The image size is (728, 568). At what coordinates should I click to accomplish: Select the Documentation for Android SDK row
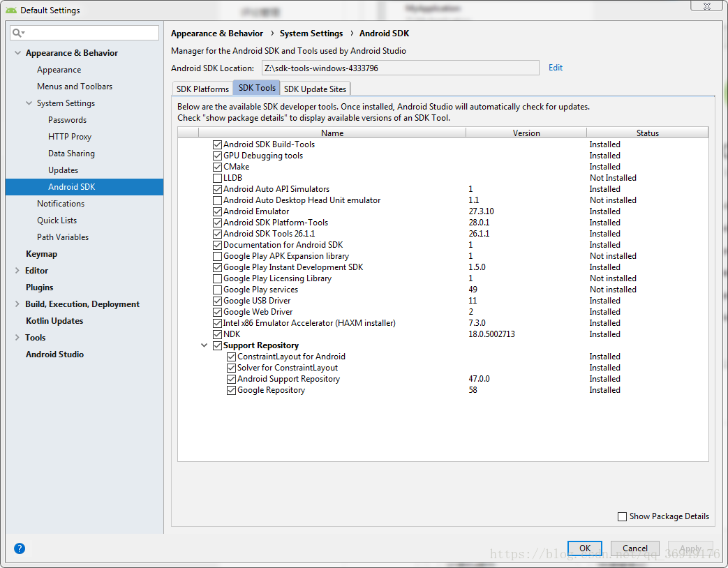point(443,245)
